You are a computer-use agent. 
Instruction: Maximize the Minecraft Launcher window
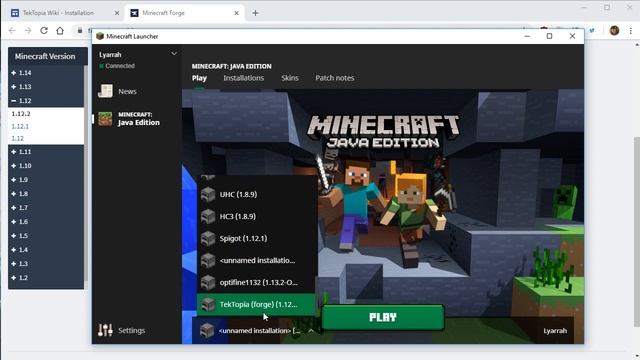click(x=549, y=36)
